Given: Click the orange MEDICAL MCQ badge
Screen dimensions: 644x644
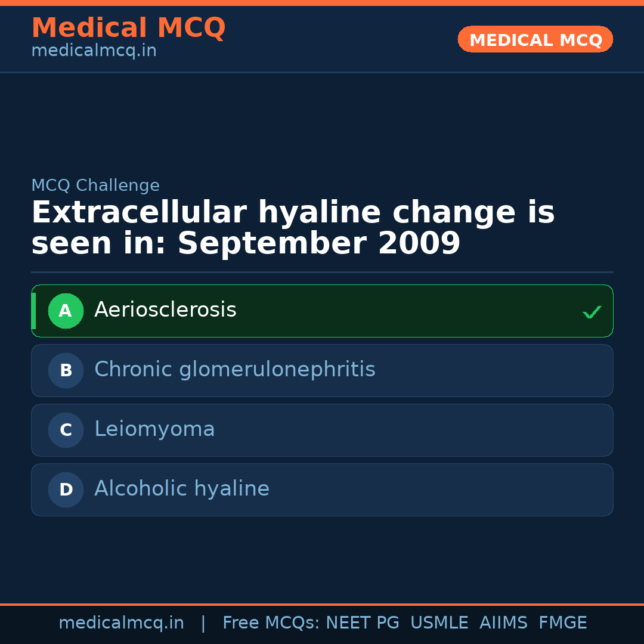Looking at the screenshot, I should (535, 39).
